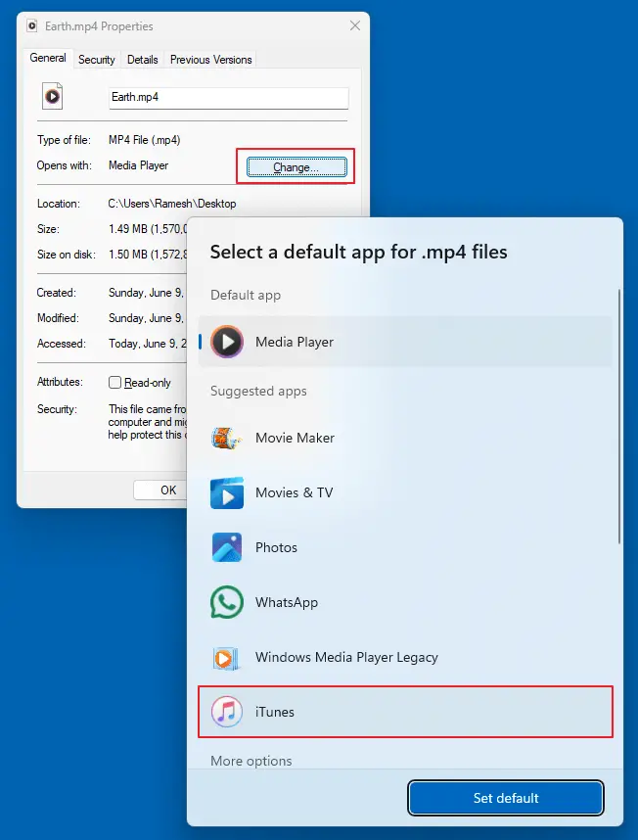The height and width of the screenshot is (840, 638).
Task: Toggle the Read-only attribute checkbox
Action: [x=114, y=382]
